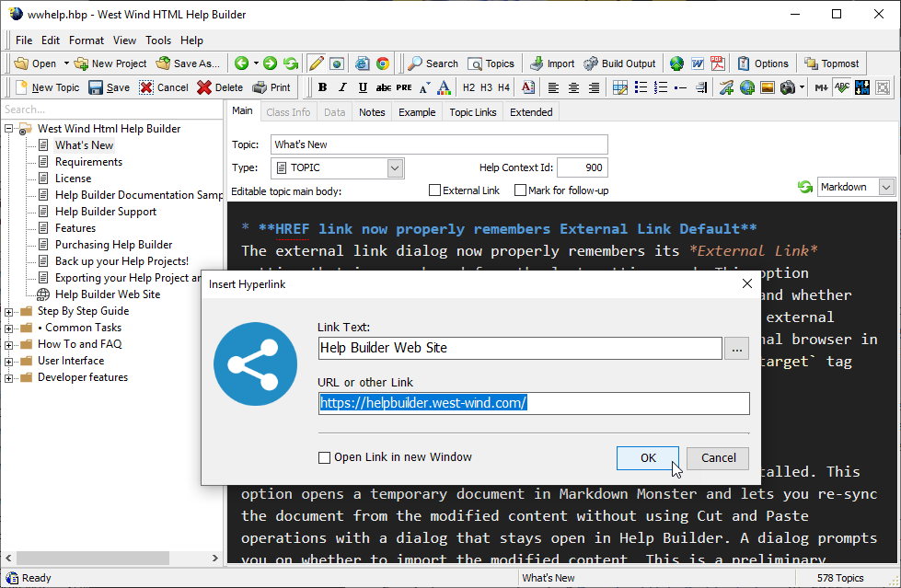Click the green Forward navigation arrow
The width and height of the screenshot is (901, 588).
tap(270, 63)
